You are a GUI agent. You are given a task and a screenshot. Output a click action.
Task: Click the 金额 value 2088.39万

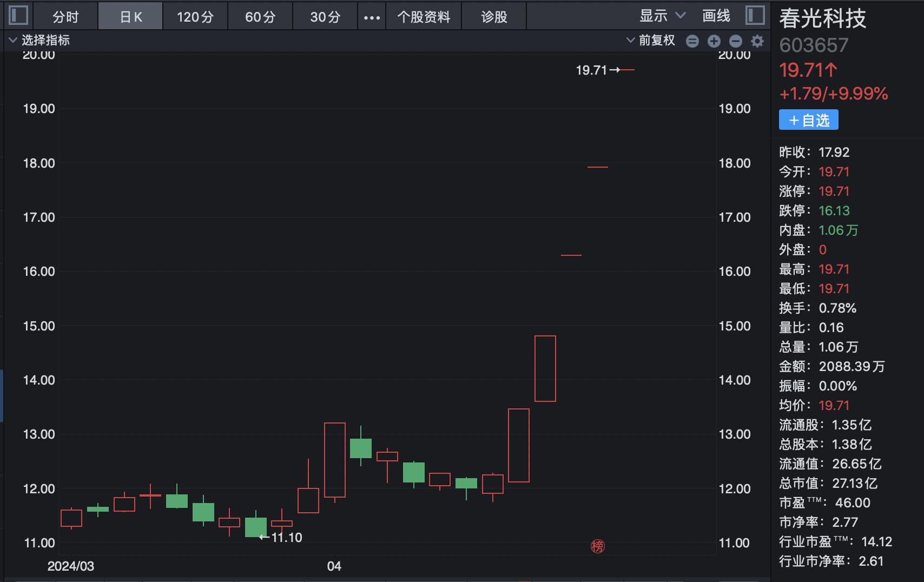pyautogui.click(x=852, y=367)
